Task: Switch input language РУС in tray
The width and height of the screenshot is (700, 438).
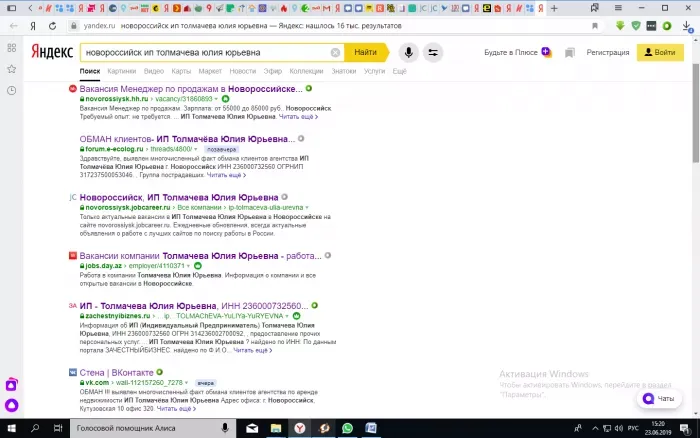Action: pyautogui.click(x=633, y=429)
